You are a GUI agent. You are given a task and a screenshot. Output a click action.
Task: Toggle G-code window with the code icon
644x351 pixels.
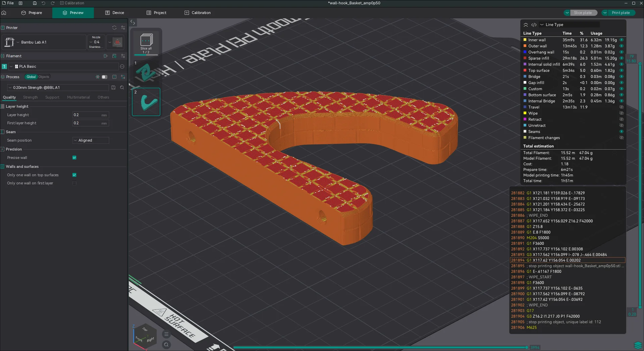point(534,25)
